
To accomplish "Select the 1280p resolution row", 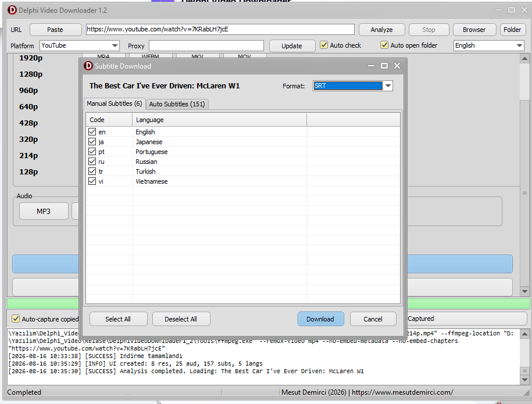I will point(31,74).
